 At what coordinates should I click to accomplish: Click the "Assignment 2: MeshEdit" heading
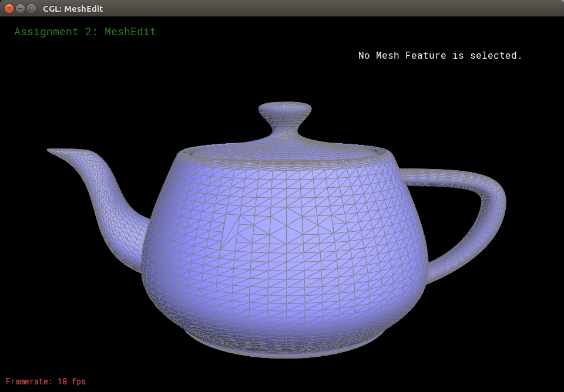85,32
